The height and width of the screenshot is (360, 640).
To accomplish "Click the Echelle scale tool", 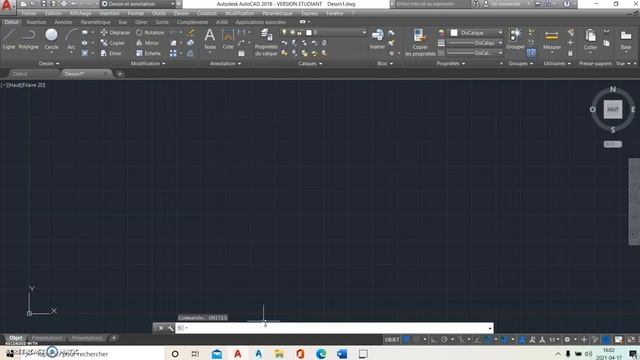I will (148, 53).
